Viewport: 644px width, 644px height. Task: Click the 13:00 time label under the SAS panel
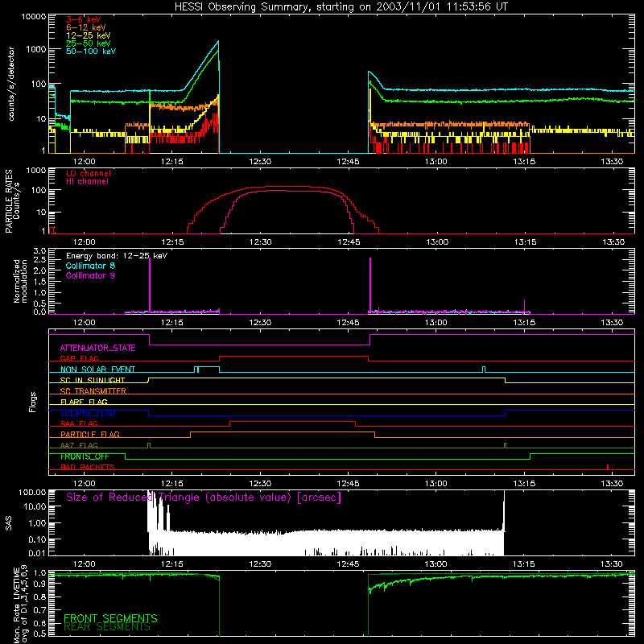436,564
